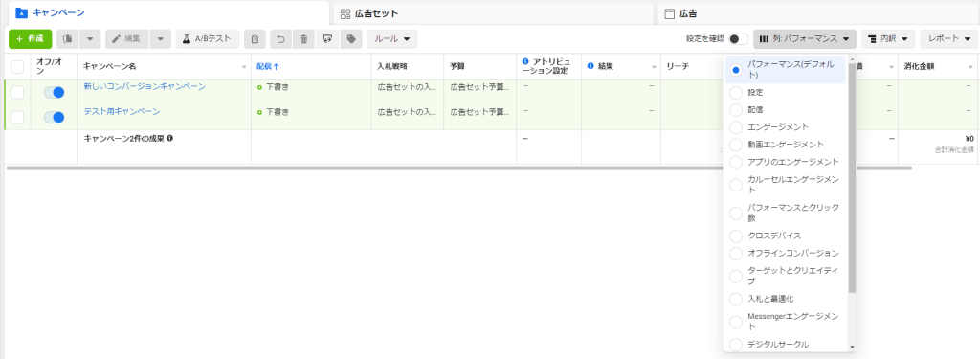
Task: Click the duplicate (copy) icon button
Action: coord(68,39)
